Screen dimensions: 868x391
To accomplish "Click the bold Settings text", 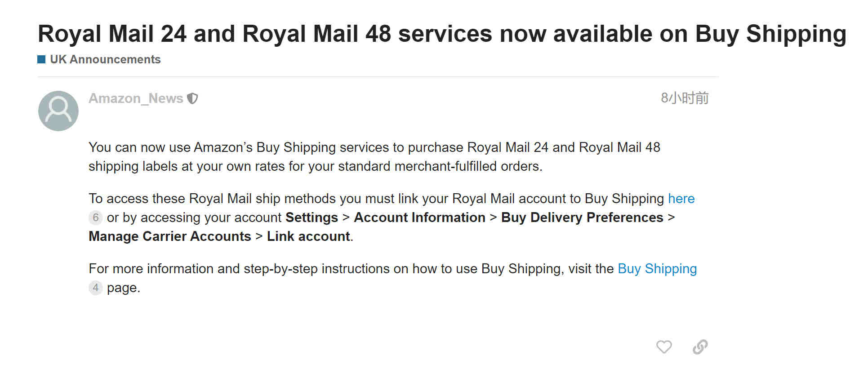I will 312,218.
